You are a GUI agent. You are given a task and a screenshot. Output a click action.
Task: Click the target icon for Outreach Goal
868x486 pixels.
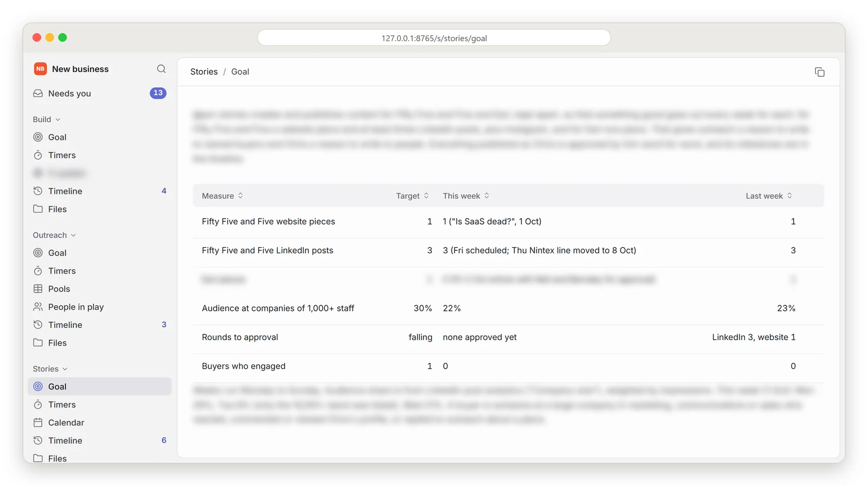click(x=38, y=253)
